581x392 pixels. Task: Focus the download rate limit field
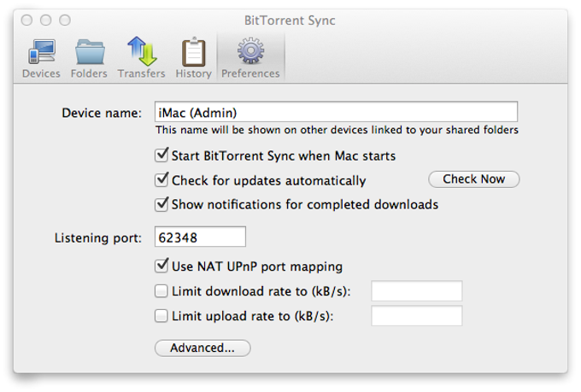tap(417, 291)
